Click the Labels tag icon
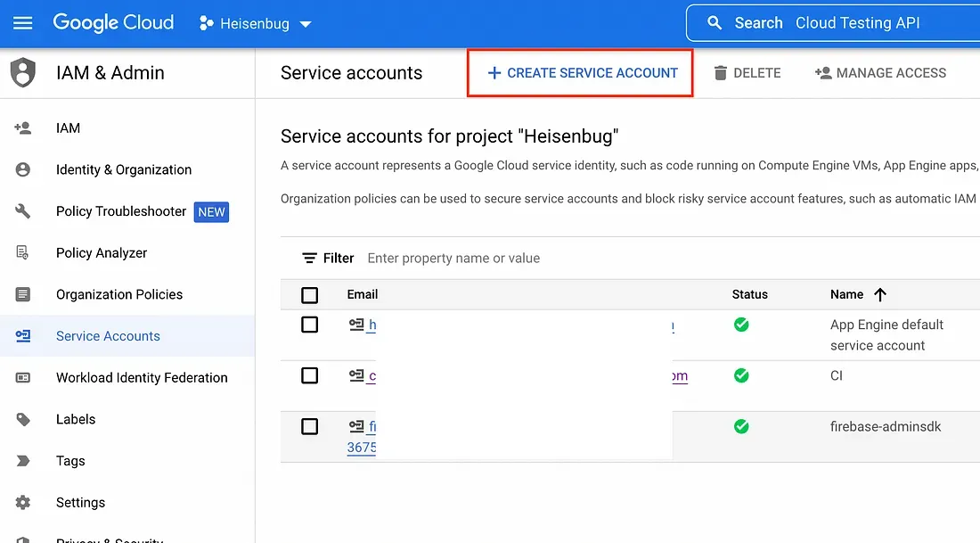Screen dimensions: 980x543 pos(22,419)
